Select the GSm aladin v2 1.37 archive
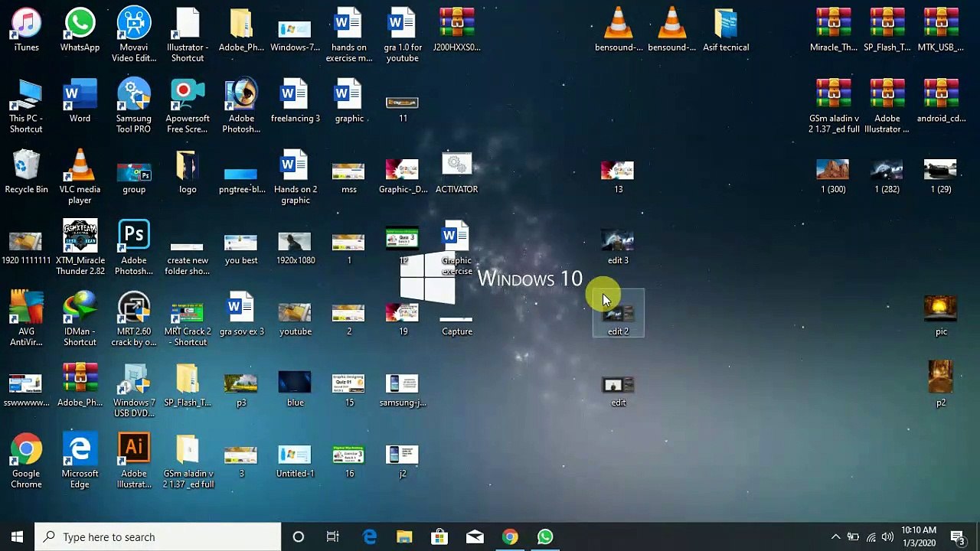The width and height of the screenshot is (980, 551). click(x=834, y=106)
